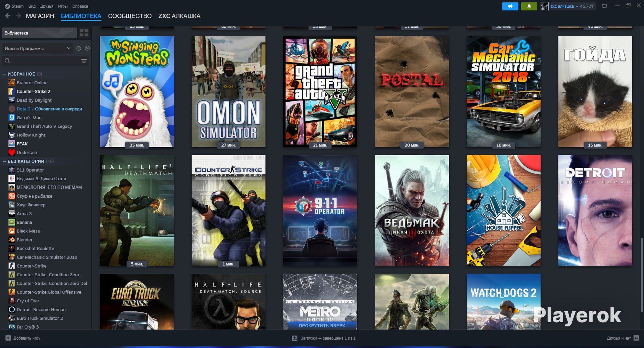Open the Игры menu

63,6
